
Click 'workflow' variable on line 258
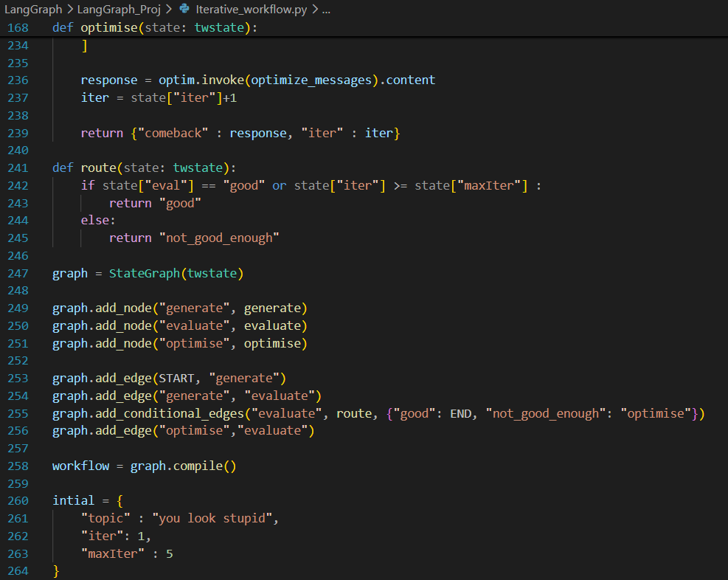click(81, 466)
